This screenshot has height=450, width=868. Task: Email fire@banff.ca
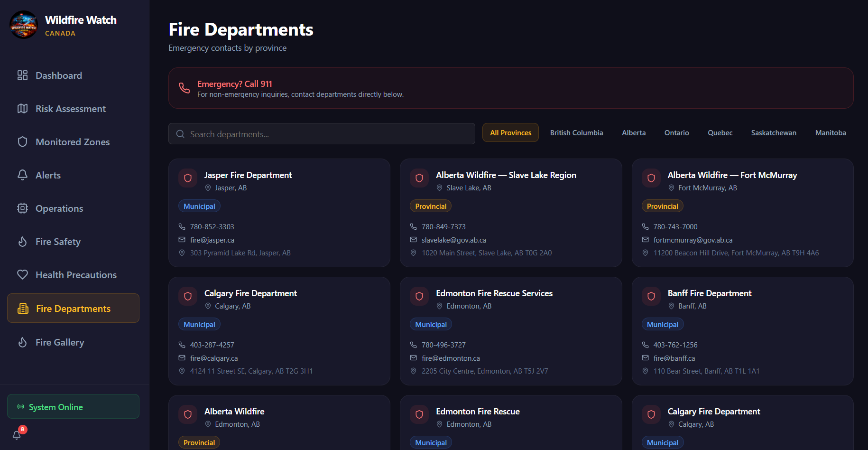pos(674,358)
